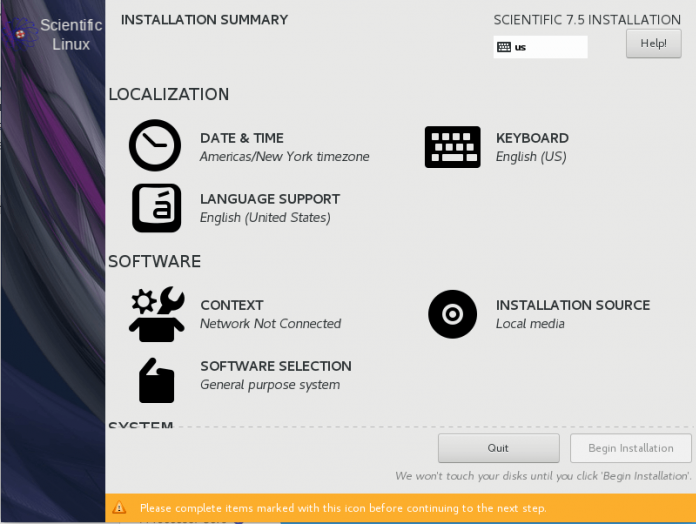
Task: Click the Software Selection package icon
Action: coord(156,380)
